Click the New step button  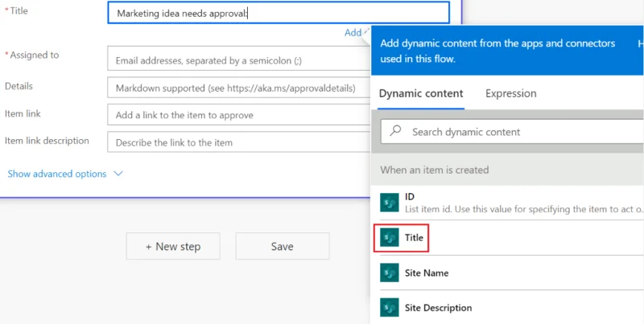(x=173, y=246)
